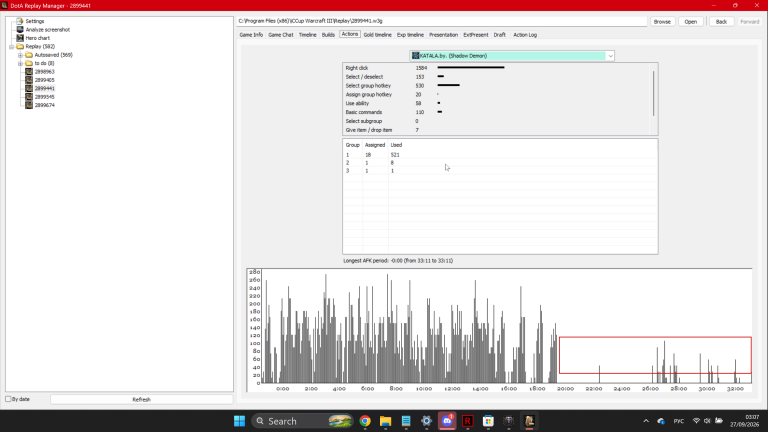Screen dimensions: 768x432
Task: Click the Refresh button
Action: pyautogui.click(x=142, y=400)
